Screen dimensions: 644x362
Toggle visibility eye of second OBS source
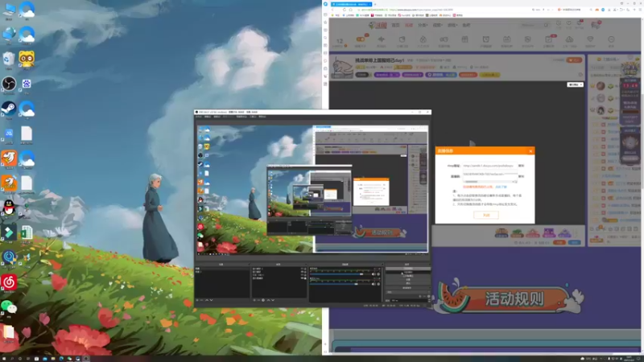coord(302,272)
